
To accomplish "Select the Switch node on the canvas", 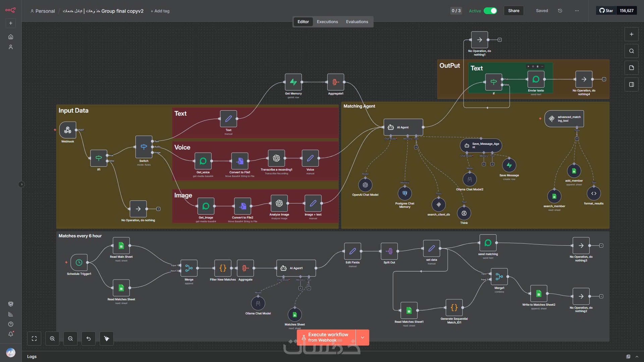I will 144,147.
